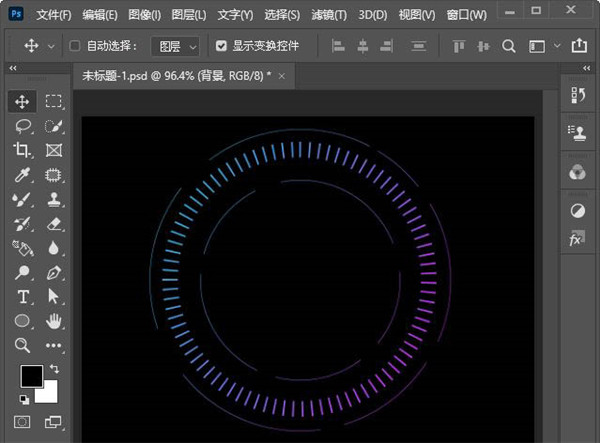
Task: Open the 编辑(E) menu
Action: 100,15
